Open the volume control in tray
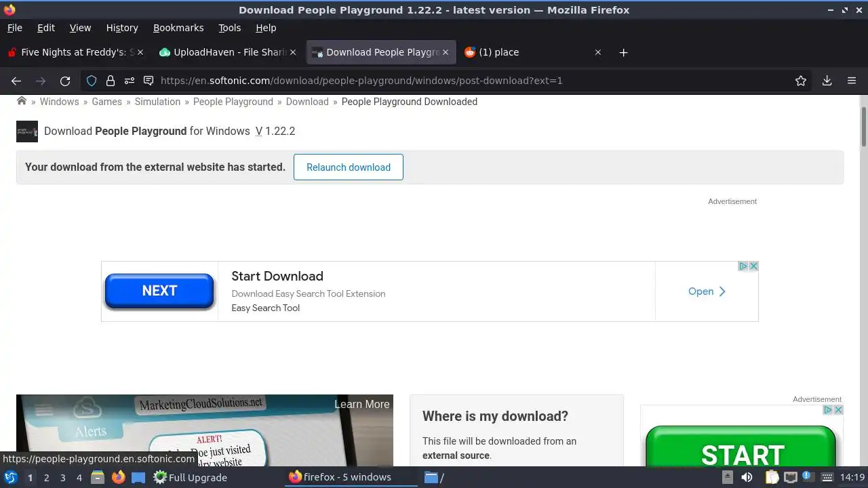868x488 pixels. [747, 477]
